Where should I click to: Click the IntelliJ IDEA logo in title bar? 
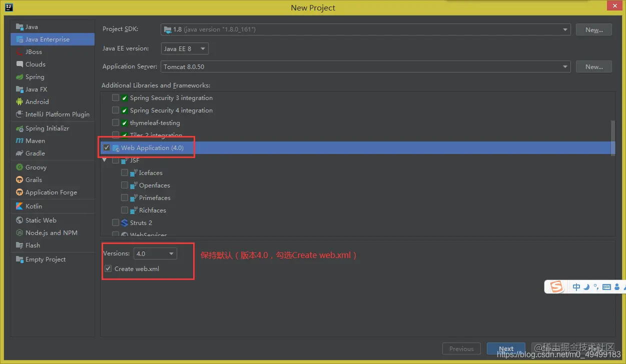[x=9, y=7]
